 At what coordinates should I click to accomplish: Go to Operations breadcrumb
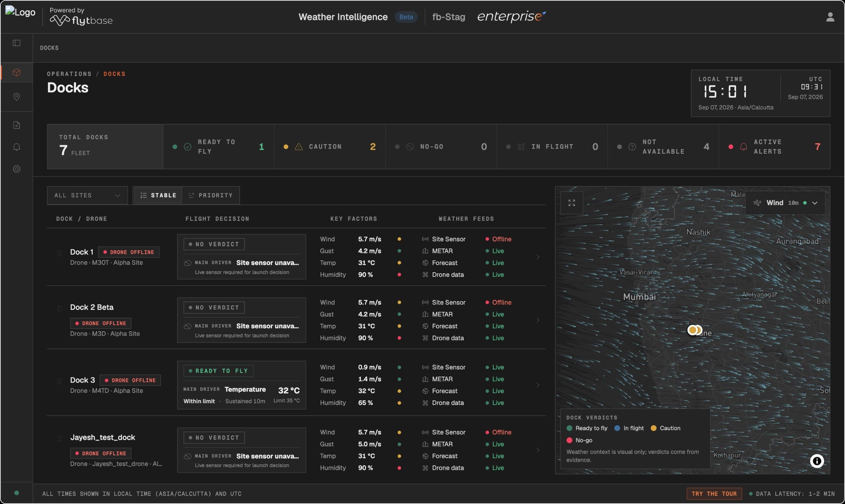pyautogui.click(x=69, y=74)
